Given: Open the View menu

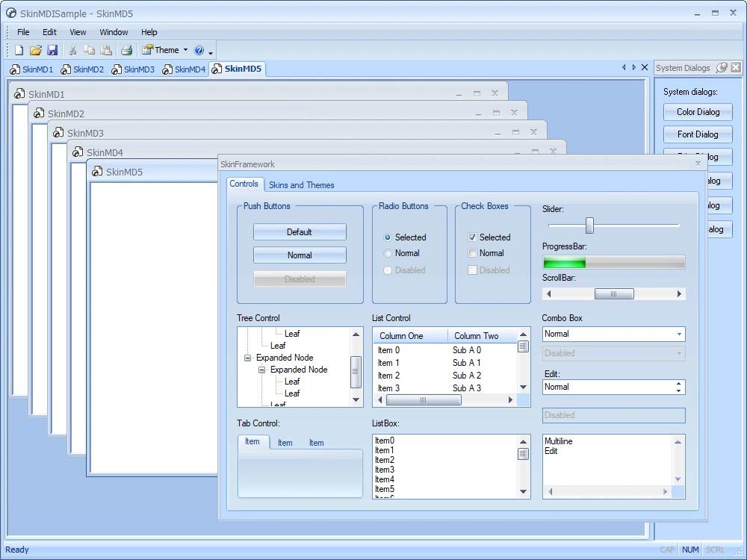Looking at the screenshot, I should tap(78, 32).
